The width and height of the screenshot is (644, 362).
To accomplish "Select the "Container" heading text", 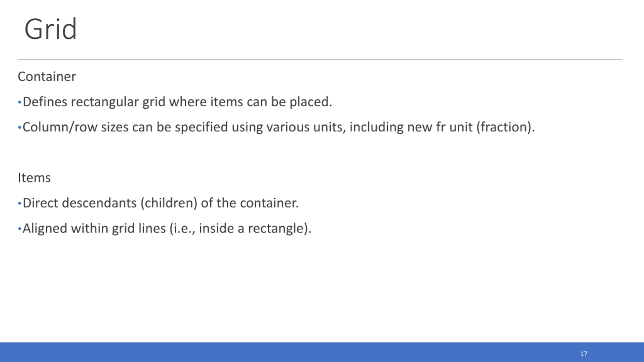I will 47,76.
